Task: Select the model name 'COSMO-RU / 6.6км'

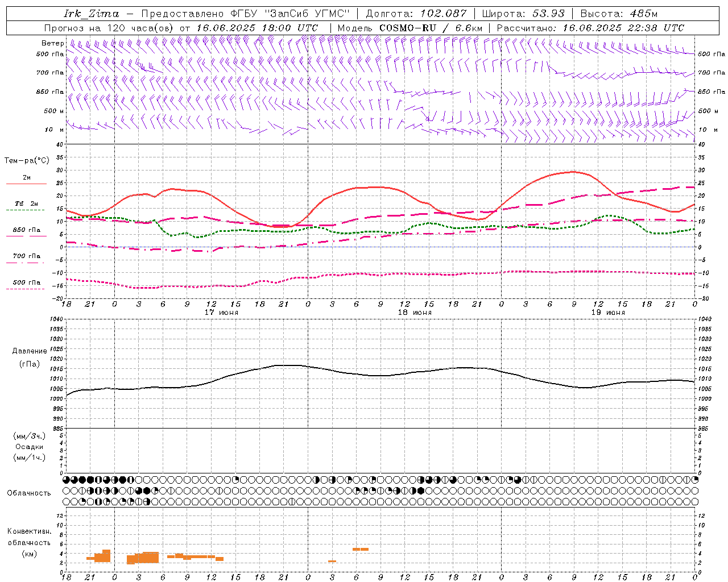Action: click(431, 28)
